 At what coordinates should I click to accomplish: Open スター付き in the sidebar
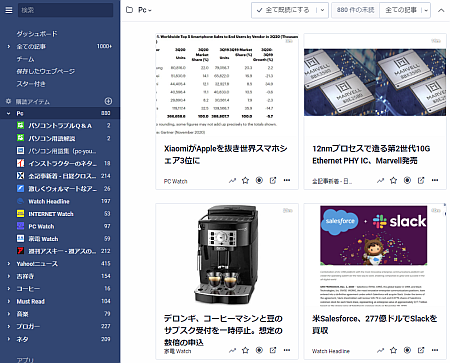pyautogui.click(x=31, y=84)
